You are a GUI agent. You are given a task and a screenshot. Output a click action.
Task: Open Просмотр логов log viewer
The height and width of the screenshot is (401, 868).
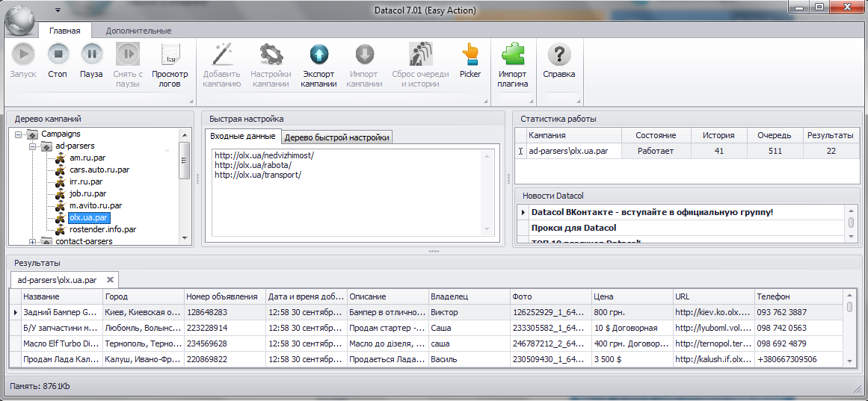(x=170, y=55)
